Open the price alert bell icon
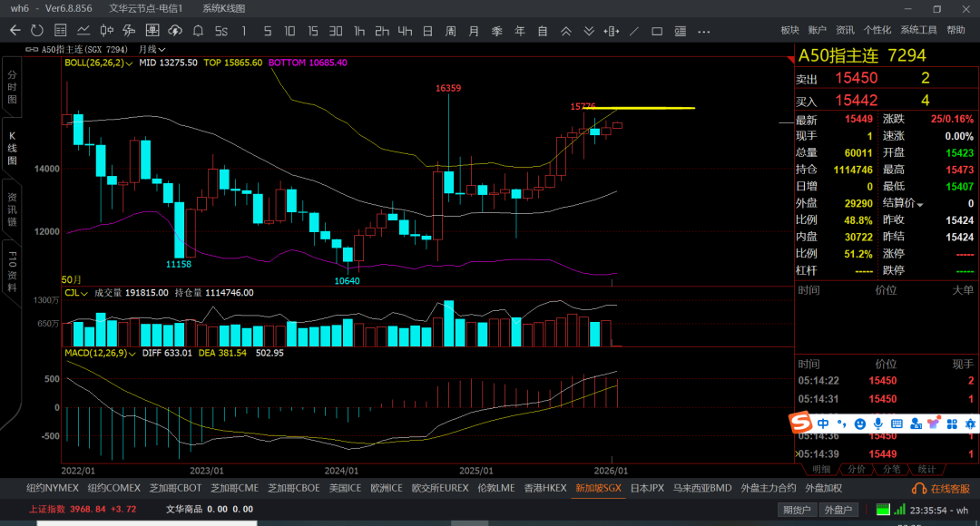980x526 pixels. click(198, 31)
